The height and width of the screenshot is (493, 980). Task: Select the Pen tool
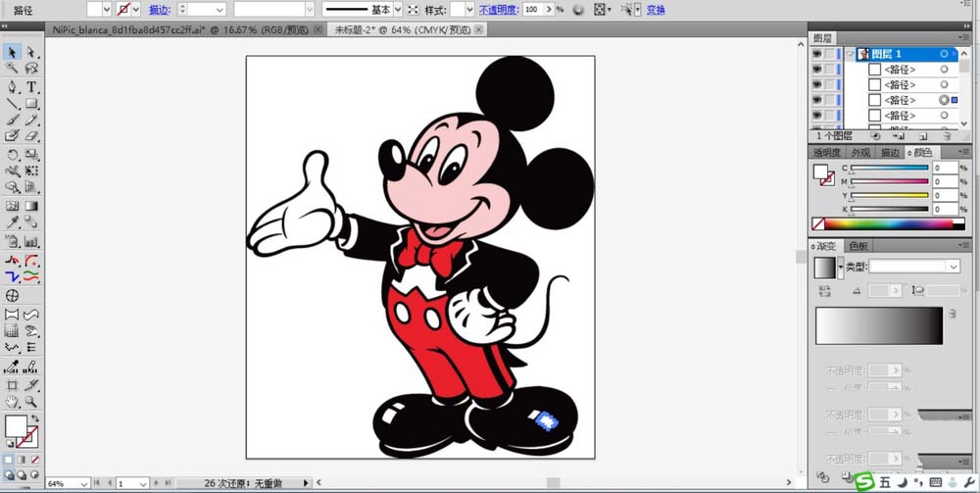pos(12,87)
